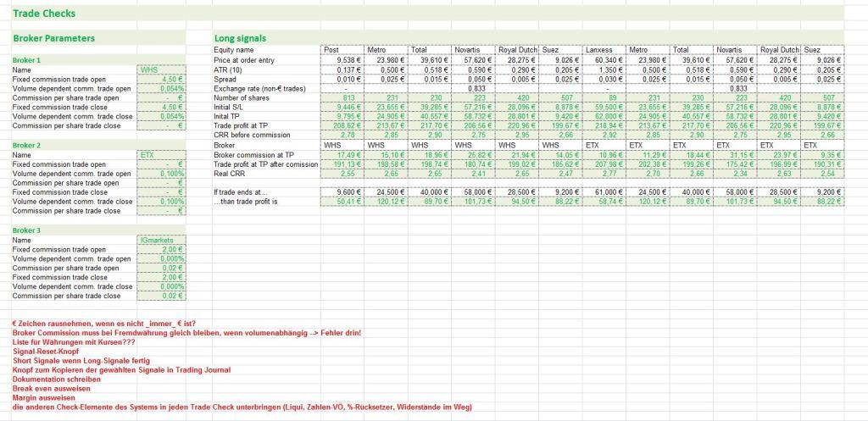Screen dimensions: 868x421
Task: Click trade profit at TP '208,62 €'
Action: [342, 126]
